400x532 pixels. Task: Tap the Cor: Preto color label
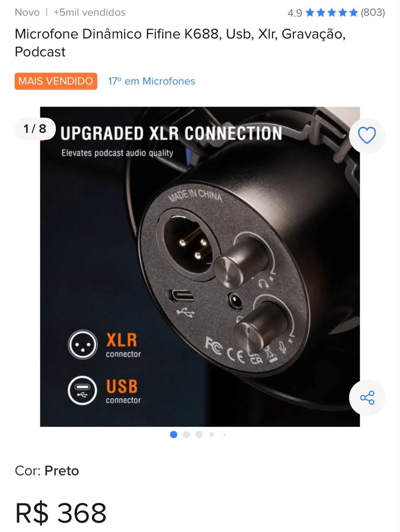coord(47,470)
